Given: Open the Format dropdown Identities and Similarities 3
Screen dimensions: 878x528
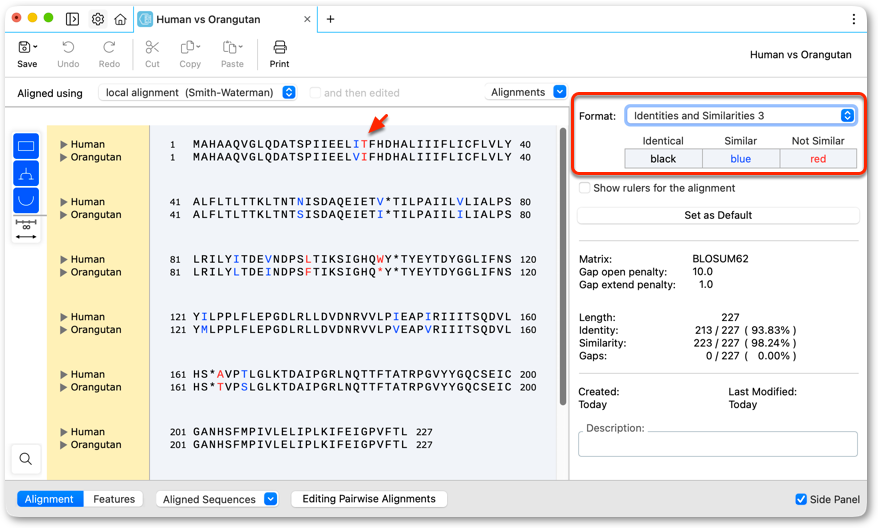Looking at the screenshot, I should (740, 115).
